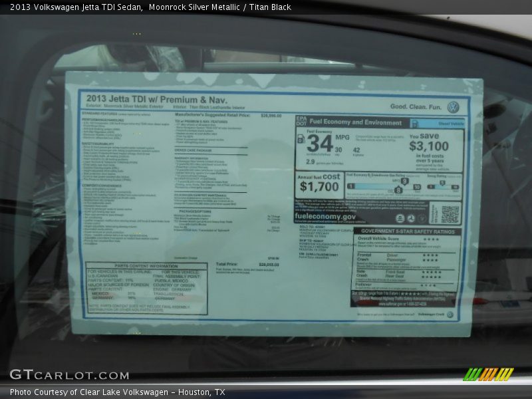
Task: Click the Volkswagen logo beside Good. Clean. Fun.
Action: (x=453, y=107)
